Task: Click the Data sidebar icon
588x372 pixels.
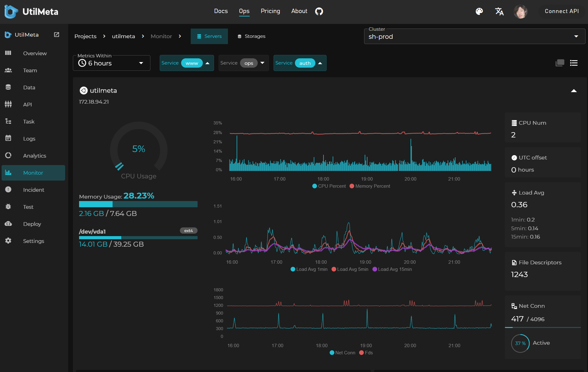Action: click(8, 87)
